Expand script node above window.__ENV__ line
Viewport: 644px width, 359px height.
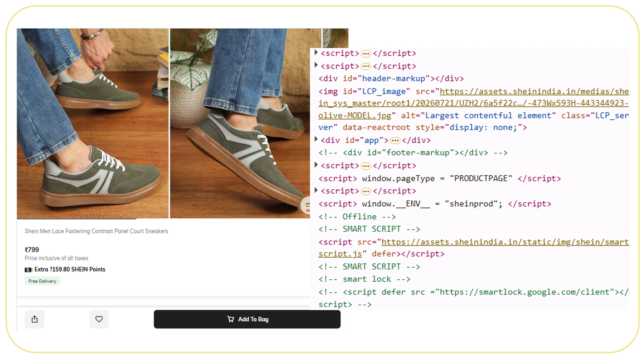[x=316, y=190]
